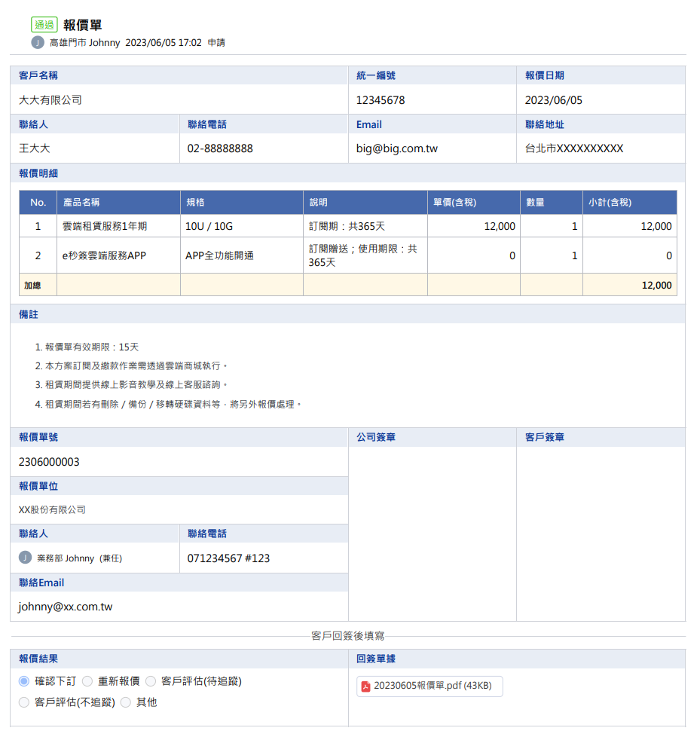Viewport: 700px width, 737px height.
Task: Click the 12,000 total in 加總 row
Action: [656, 286]
